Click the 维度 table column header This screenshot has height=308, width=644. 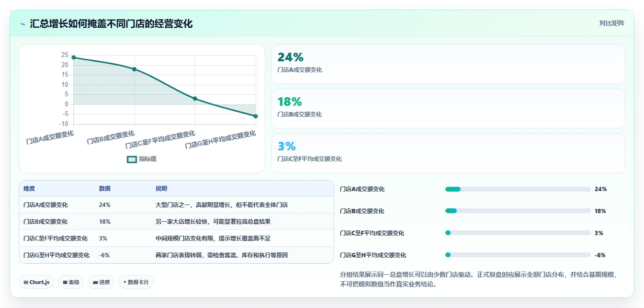29,189
